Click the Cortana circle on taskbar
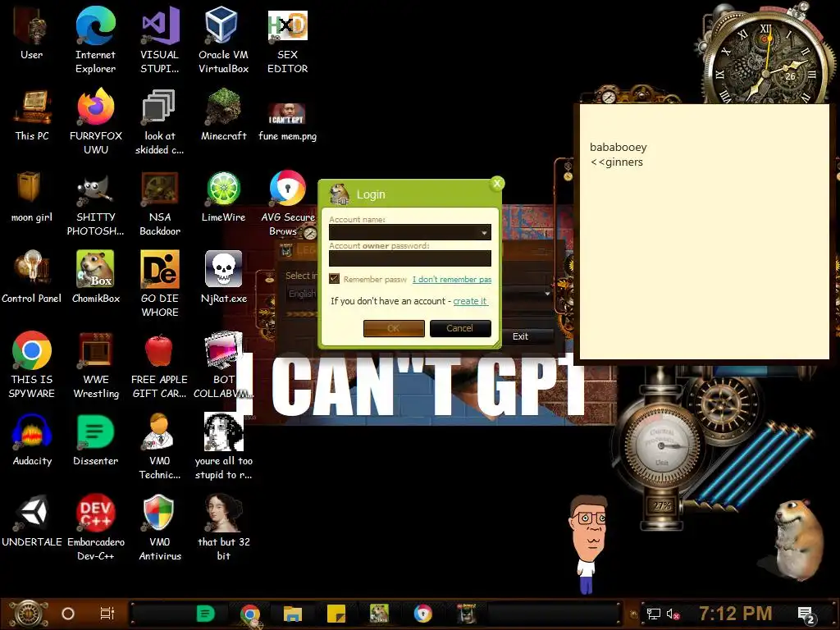The image size is (840, 630). coord(68,614)
